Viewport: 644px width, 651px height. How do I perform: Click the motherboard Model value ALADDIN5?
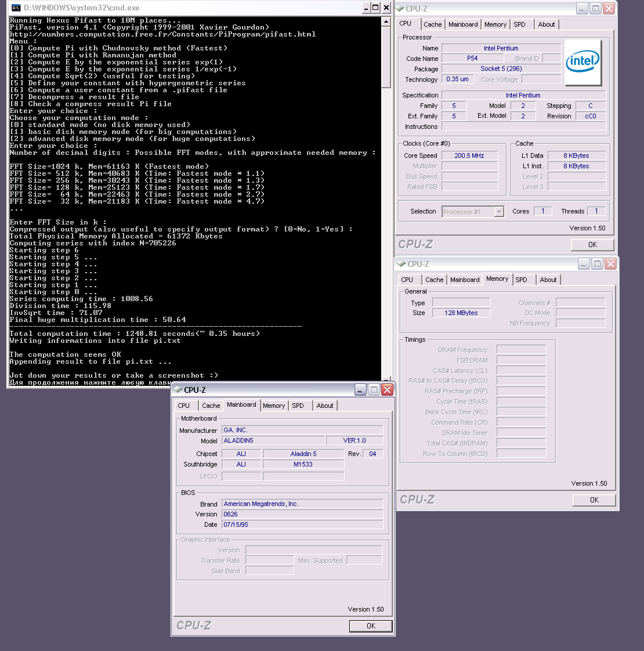point(273,440)
